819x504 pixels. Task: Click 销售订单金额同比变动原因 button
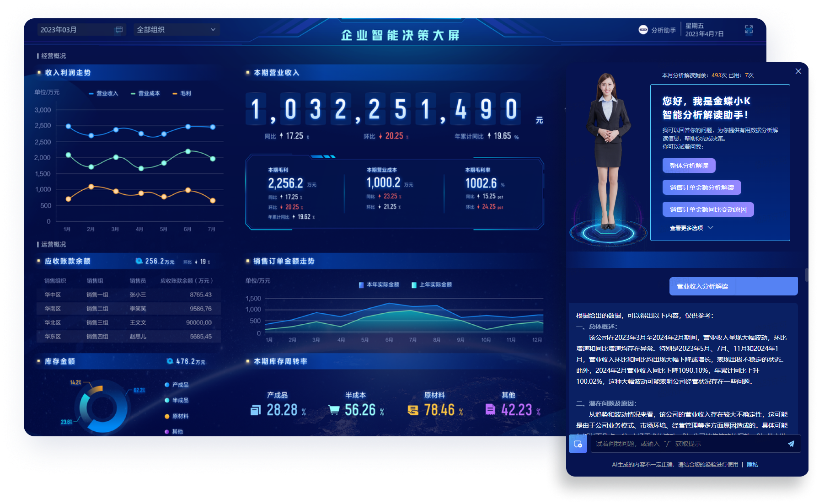(x=708, y=209)
